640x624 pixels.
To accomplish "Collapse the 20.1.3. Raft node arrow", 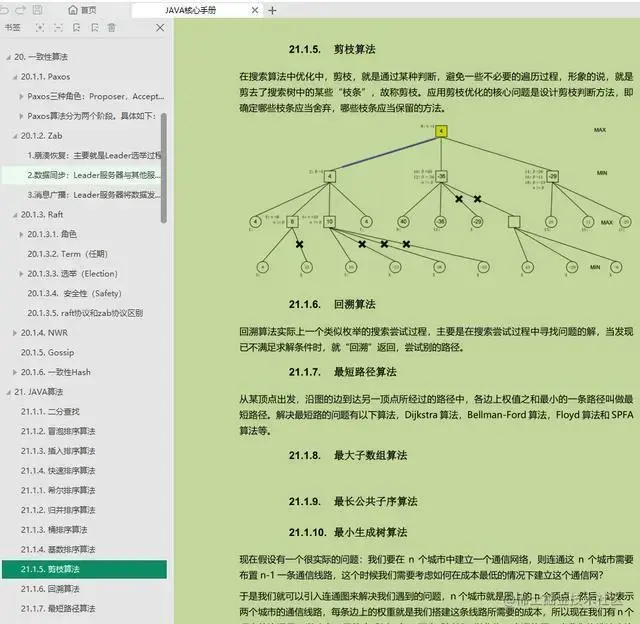I will (x=15, y=215).
